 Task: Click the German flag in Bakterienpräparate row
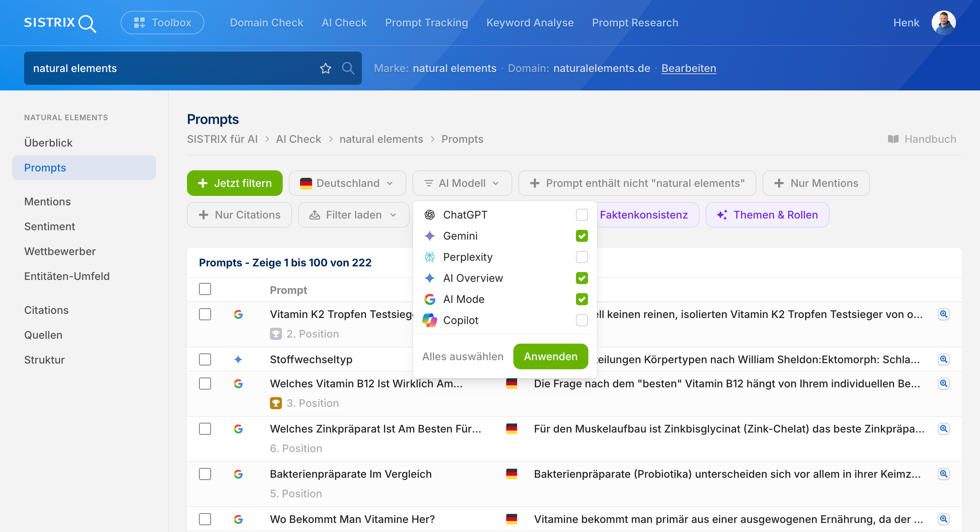[512, 474]
